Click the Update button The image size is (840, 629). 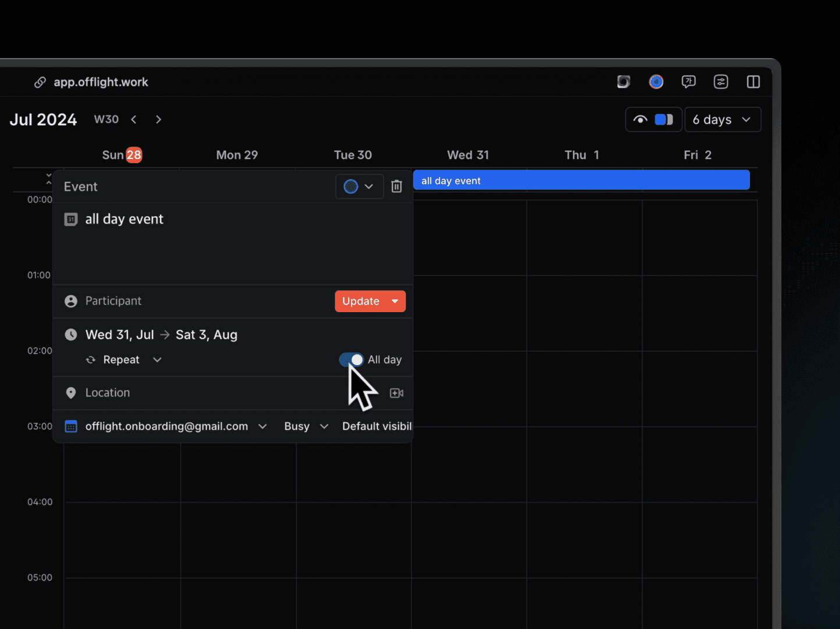360,301
